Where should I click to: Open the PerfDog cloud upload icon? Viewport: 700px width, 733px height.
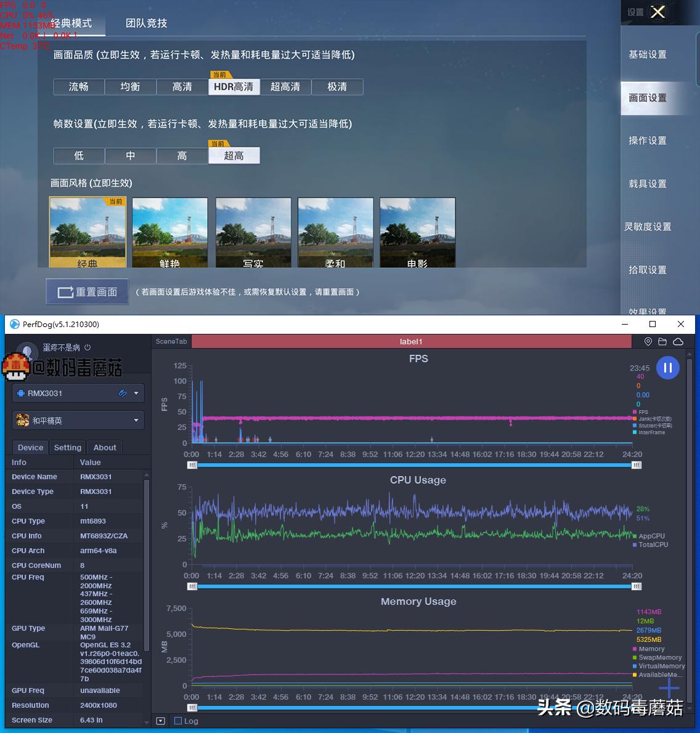[678, 341]
